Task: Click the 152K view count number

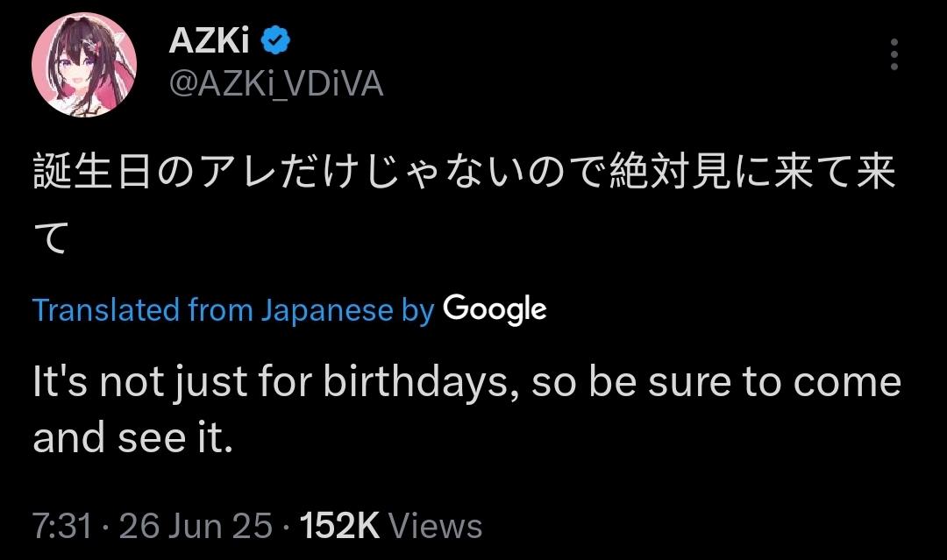Action: click(339, 526)
